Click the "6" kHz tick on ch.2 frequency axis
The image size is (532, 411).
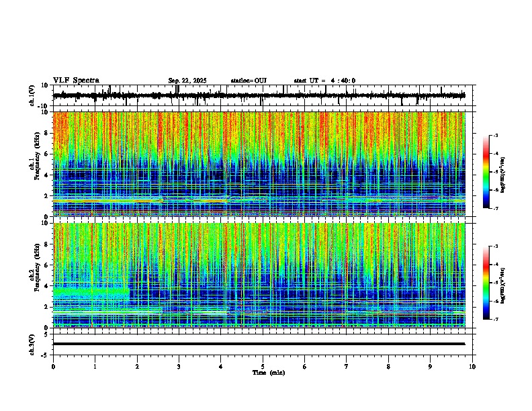click(x=47, y=265)
